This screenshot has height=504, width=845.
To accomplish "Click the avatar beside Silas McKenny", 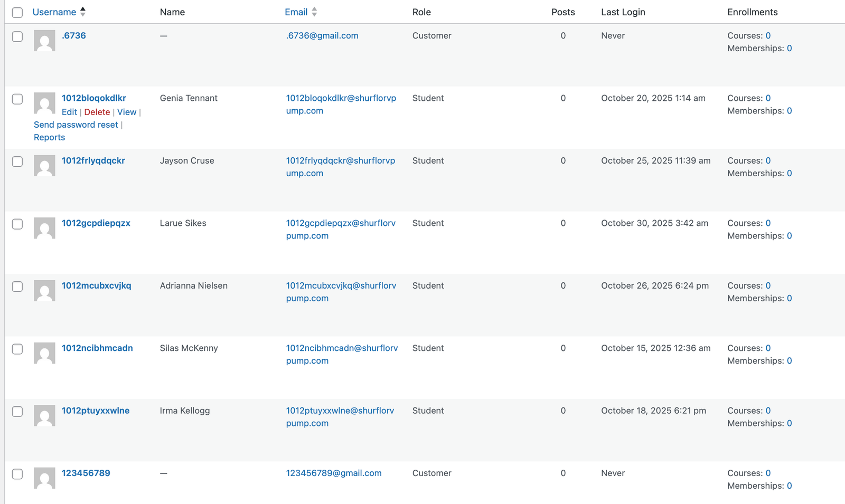I will [44, 353].
